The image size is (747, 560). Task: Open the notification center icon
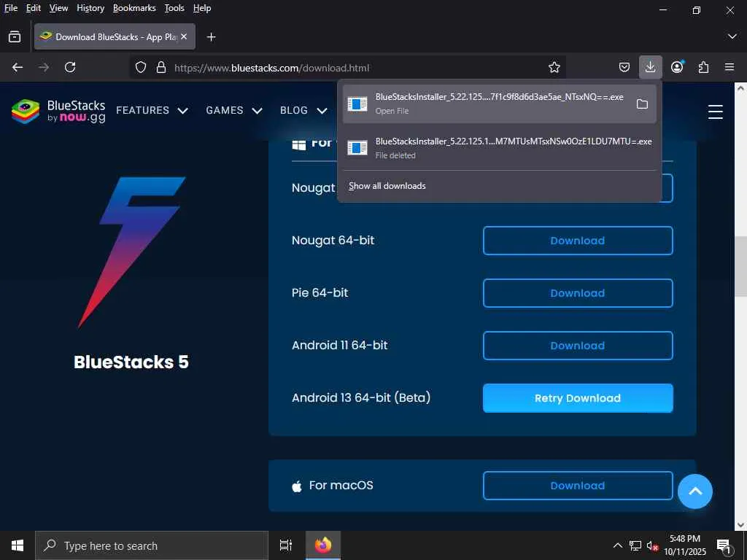point(724,547)
